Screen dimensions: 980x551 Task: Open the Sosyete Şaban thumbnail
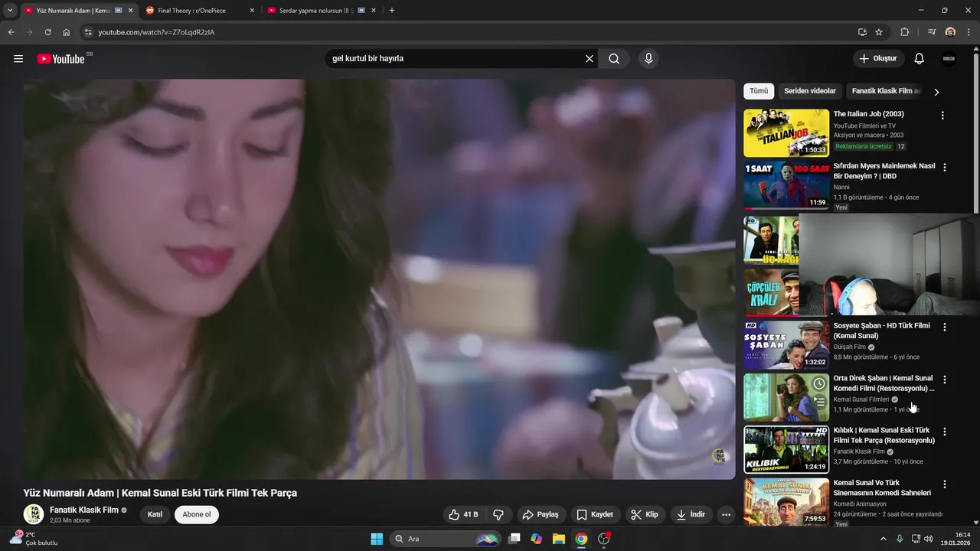point(786,344)
